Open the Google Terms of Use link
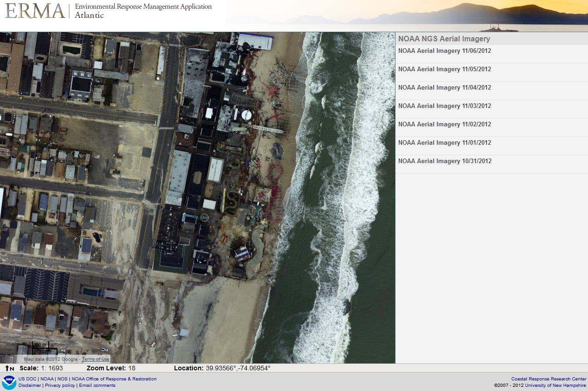This screenshot has height=391, width=588. tap(96, 359)
